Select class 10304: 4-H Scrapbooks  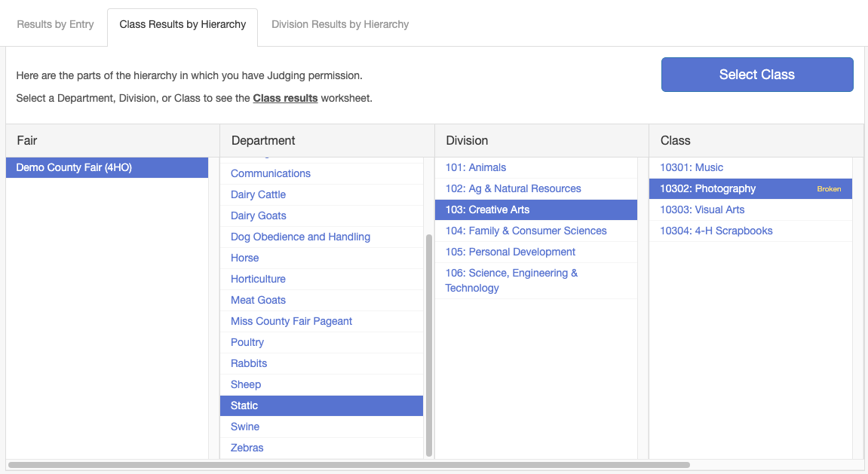pyautogui.click(x=716, y=231)
